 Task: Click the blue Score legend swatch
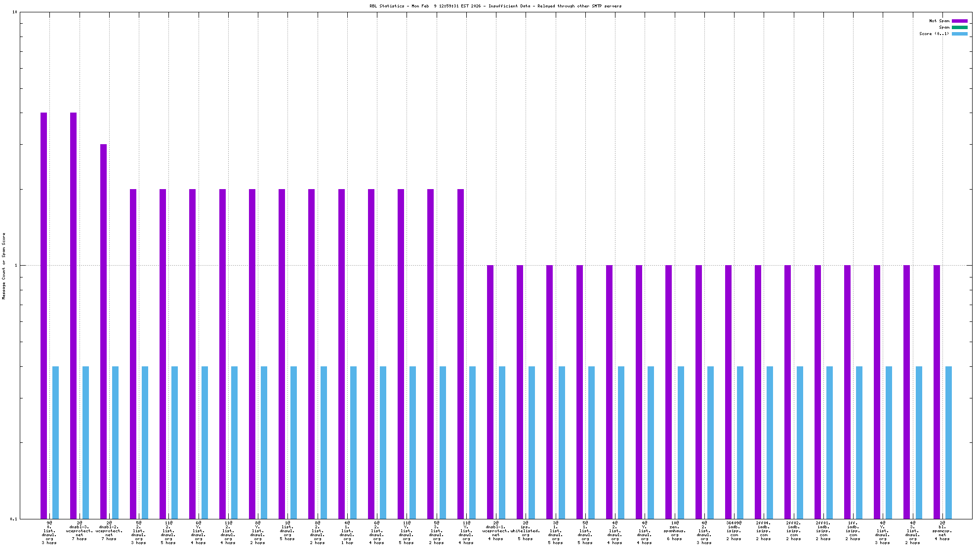tap(959, 34)
